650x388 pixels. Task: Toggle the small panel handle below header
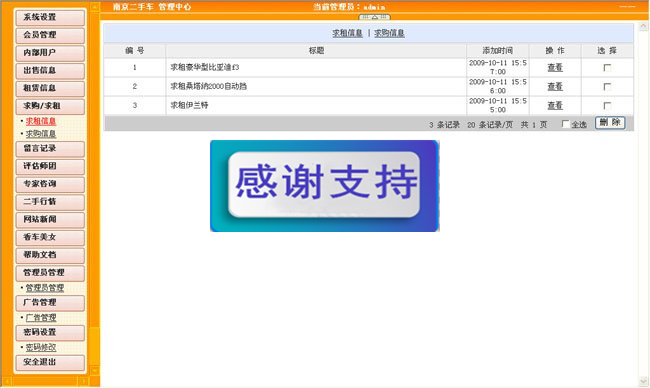(x=374, y=17)
